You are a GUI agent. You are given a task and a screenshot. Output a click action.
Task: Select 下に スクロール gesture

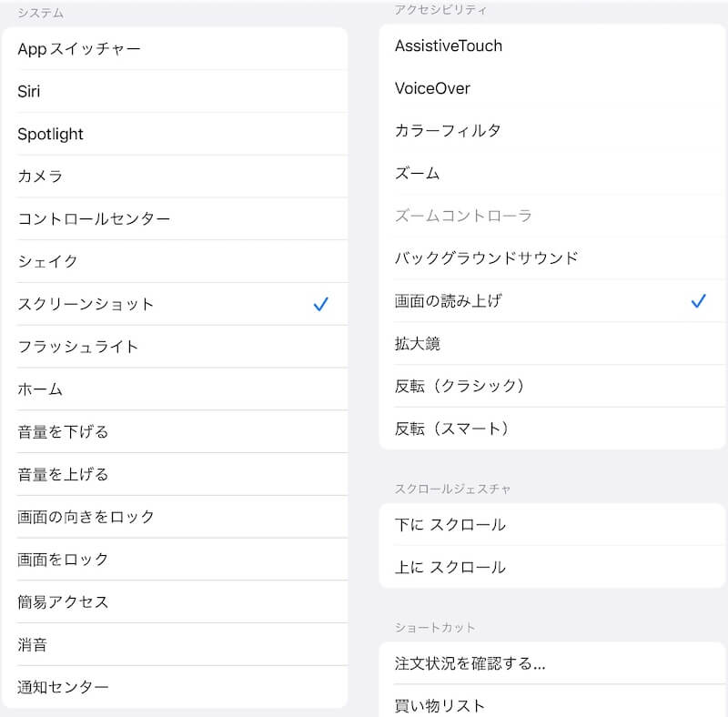(552, 525)
